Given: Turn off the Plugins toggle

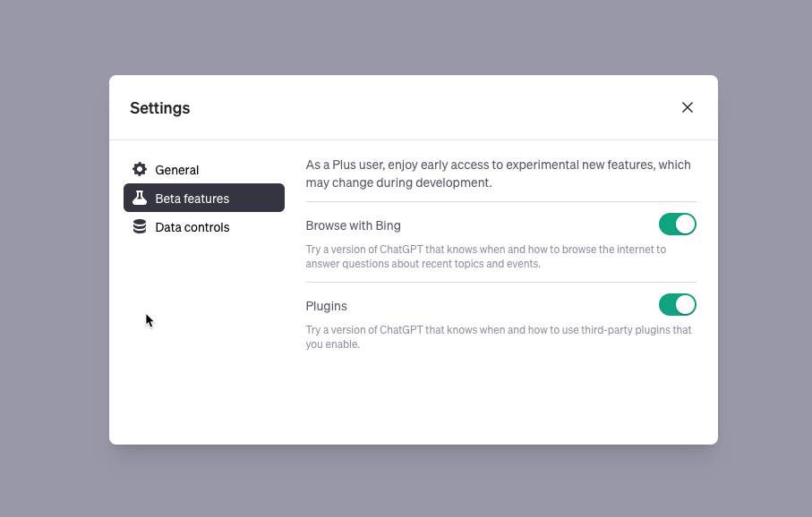Looking at the screenshot, I should click(x=678, y=305).
